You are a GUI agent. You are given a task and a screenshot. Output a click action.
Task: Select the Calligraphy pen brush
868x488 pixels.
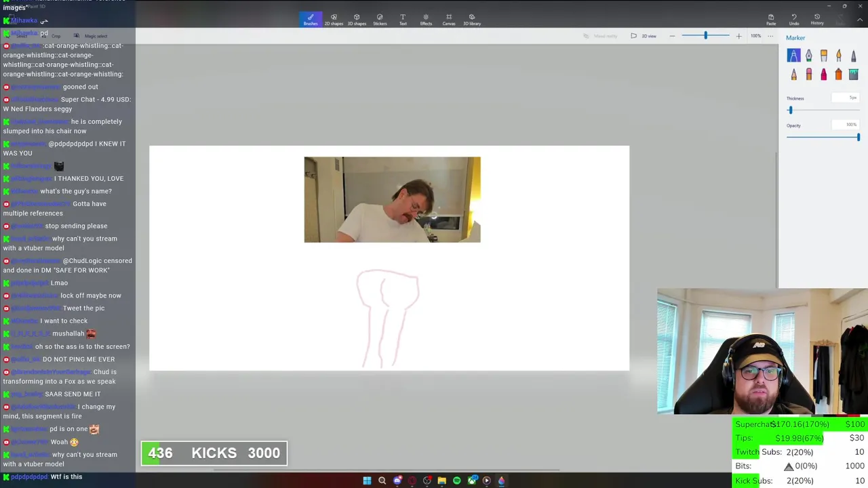coord(808,56)
